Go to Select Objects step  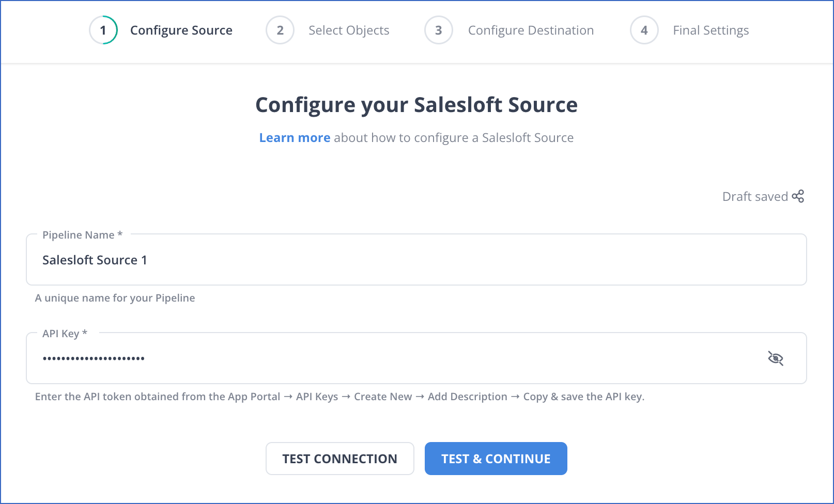point(349,30)
